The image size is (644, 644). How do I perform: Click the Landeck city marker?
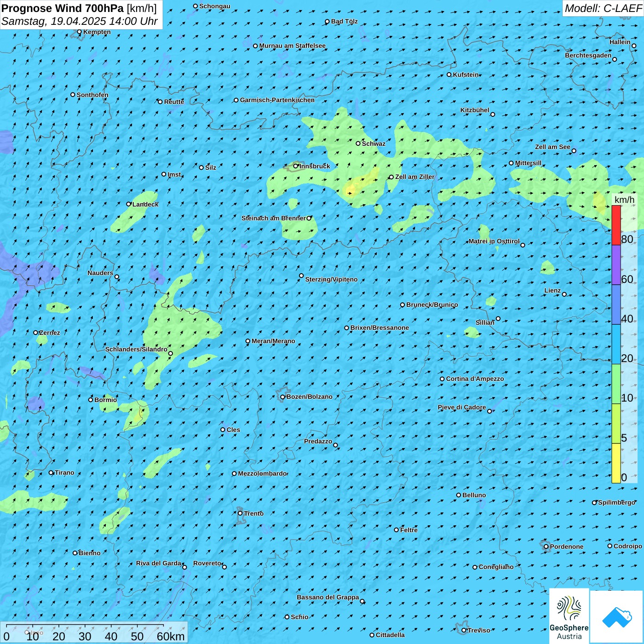coord(128,204)
